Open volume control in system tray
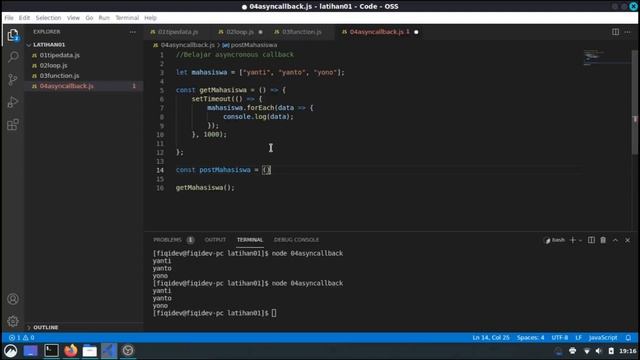Screen dimensions: 640x360 pos(598,351)
